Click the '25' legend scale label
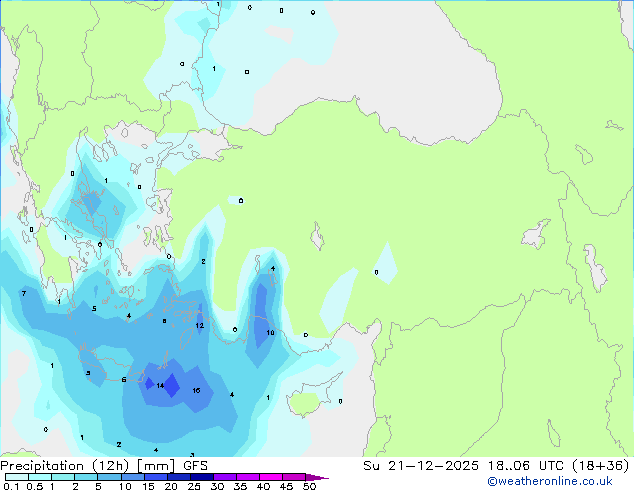634x490 pixels. (x=194, y=486)
